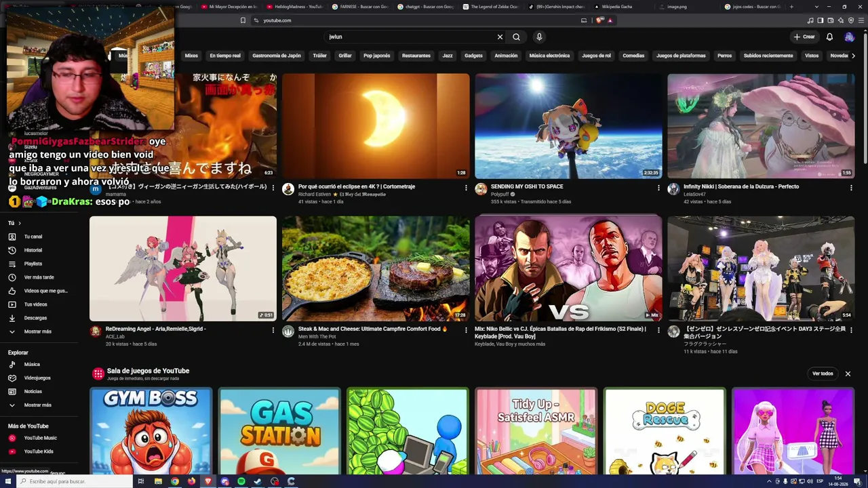Open options for the eclipse 4K video
868x488 pixels.
tap(466, 188)
